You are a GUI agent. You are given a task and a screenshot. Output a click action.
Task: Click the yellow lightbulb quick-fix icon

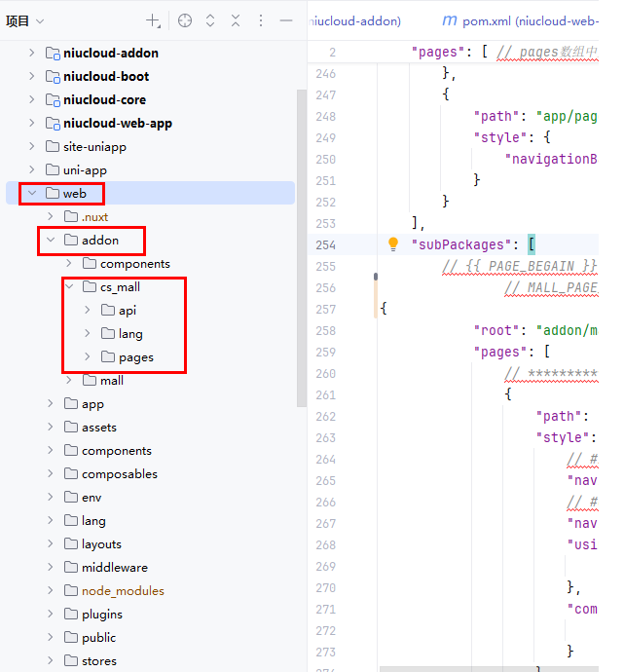tap(393, 244)
